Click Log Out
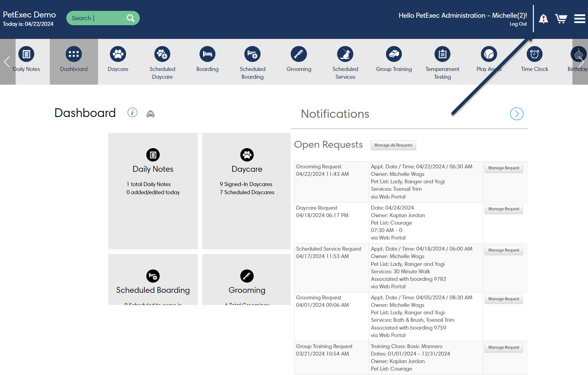Image resolution: width=588 pixels, height=375 pixels. (518, 24)
